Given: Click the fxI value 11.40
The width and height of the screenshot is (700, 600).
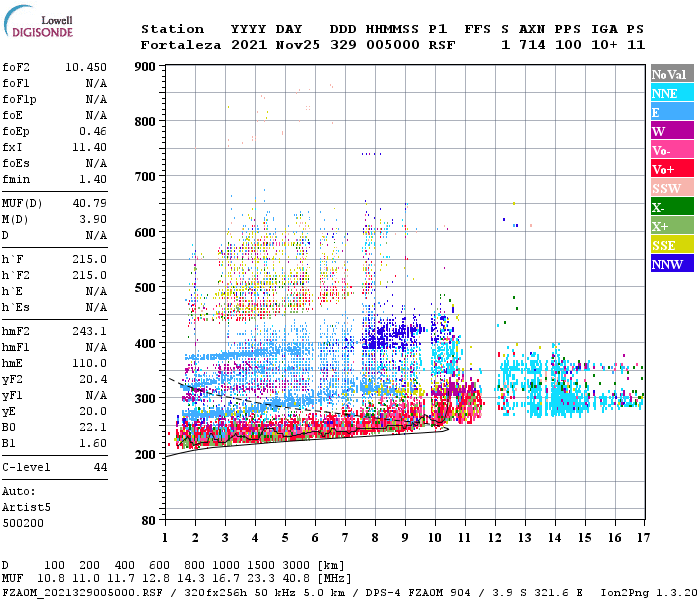Looking at the screenshot, I should tap(89, 147).
